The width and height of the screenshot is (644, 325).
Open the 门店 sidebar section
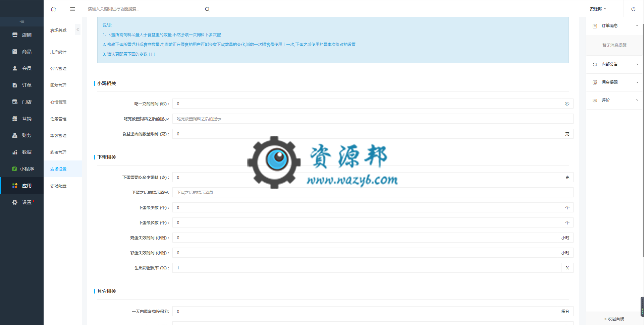22,102
